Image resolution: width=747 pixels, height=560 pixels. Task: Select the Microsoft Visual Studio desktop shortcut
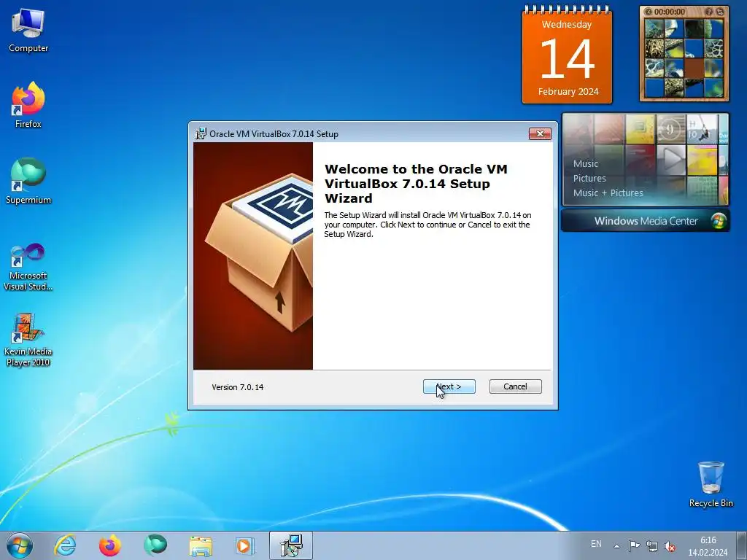pyautogui.click(x=28, y=268)
